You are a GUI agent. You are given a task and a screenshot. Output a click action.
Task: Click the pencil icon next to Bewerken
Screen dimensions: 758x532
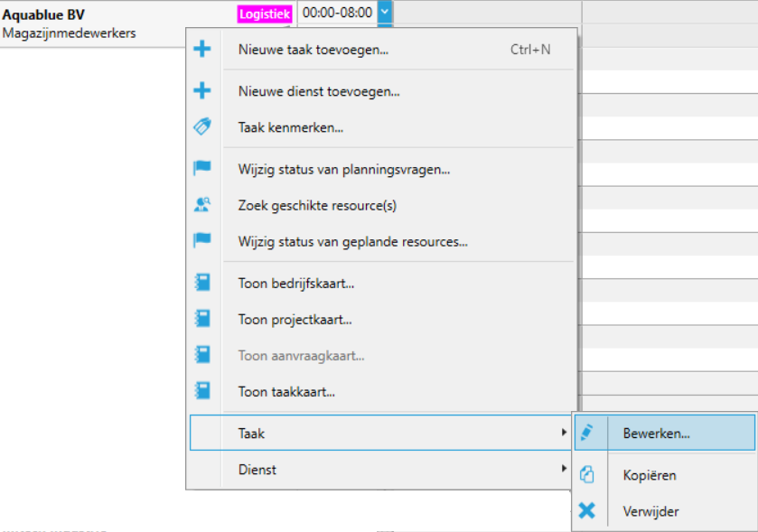click(587, 433)
